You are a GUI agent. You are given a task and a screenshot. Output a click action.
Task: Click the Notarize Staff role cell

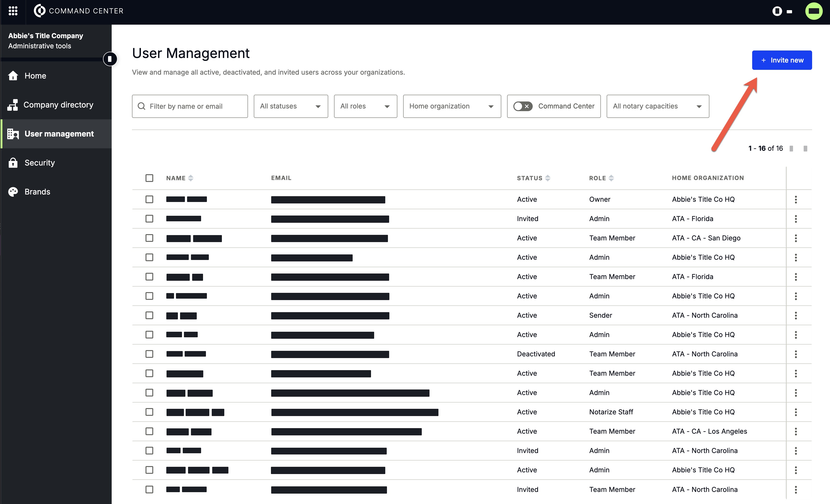coord(611,412)
